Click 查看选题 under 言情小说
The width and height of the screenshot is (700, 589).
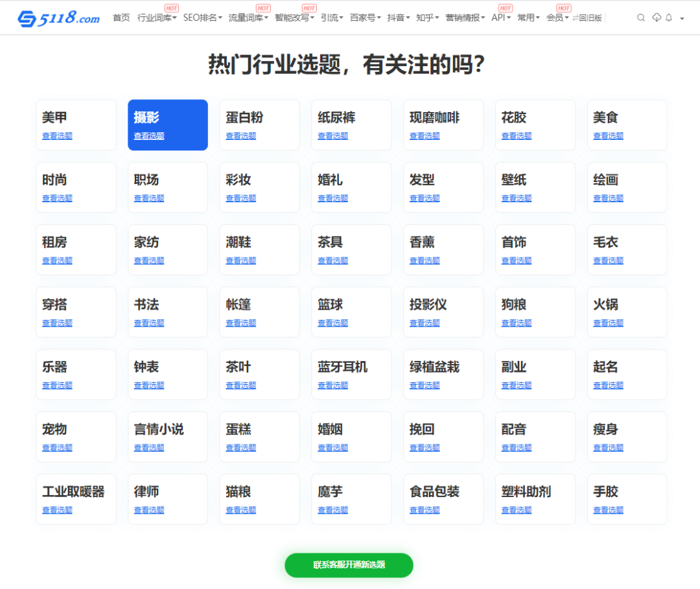149,448
